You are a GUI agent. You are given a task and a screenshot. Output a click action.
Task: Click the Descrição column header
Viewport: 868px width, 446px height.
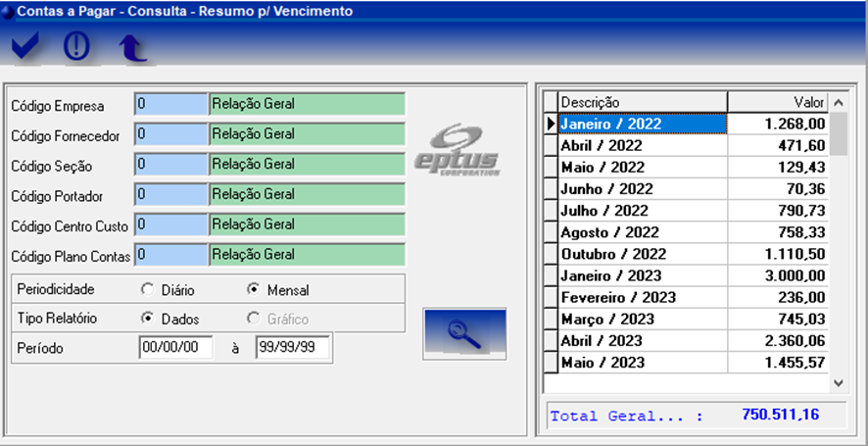point(642,102)
